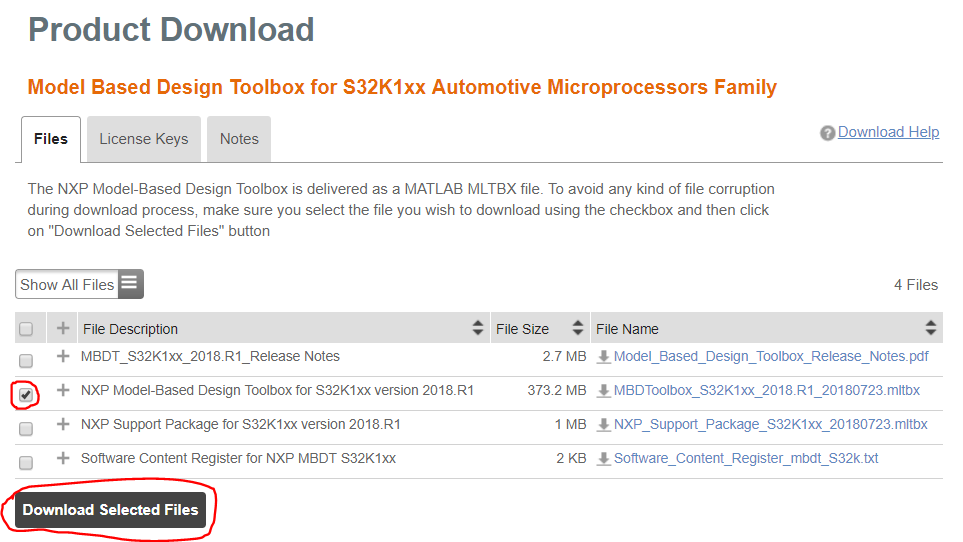This screenshot has width=963, height=542.
Task: Expand all rows using header plus icon
Action: pyautogui.click(x=63, y=328)
